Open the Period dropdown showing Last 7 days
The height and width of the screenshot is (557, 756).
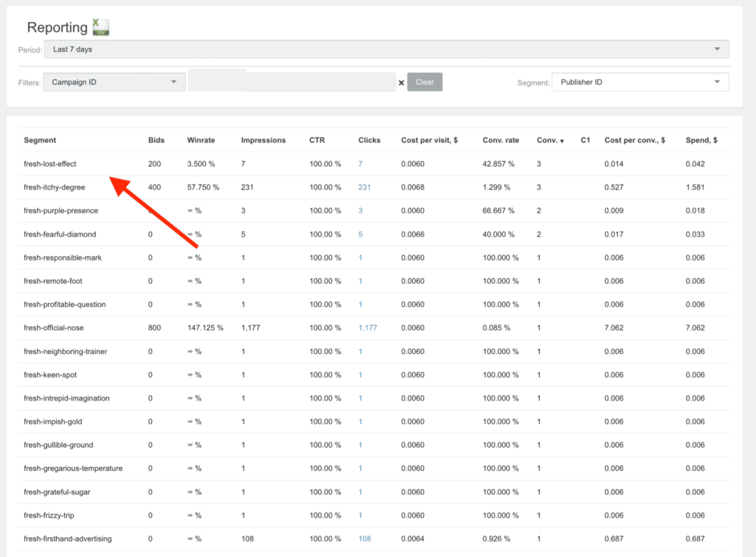pos(385,49)
